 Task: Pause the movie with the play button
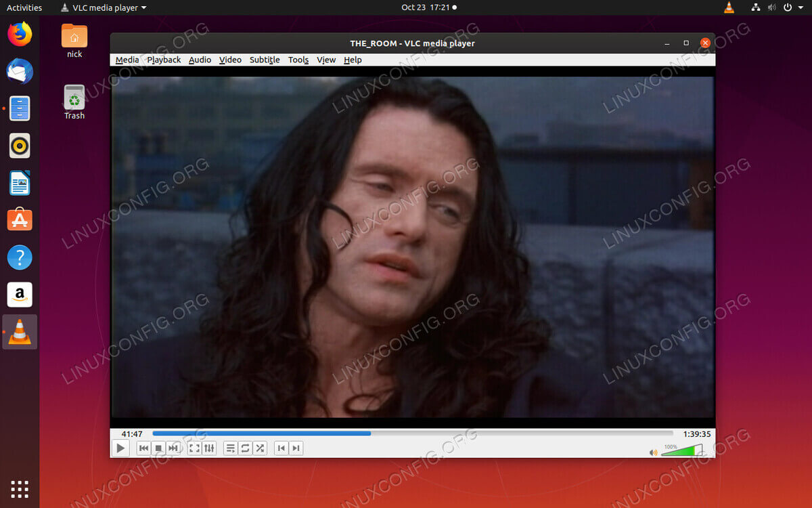120,448
